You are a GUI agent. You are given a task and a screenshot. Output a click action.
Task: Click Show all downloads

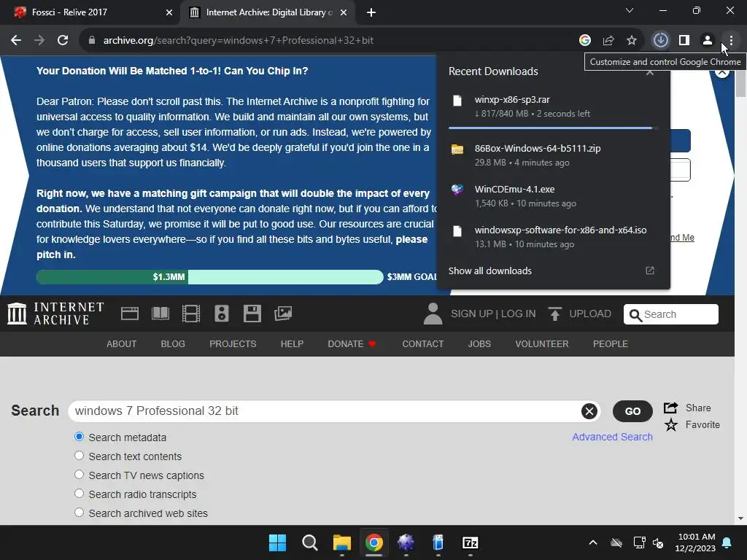pos(489,271)
